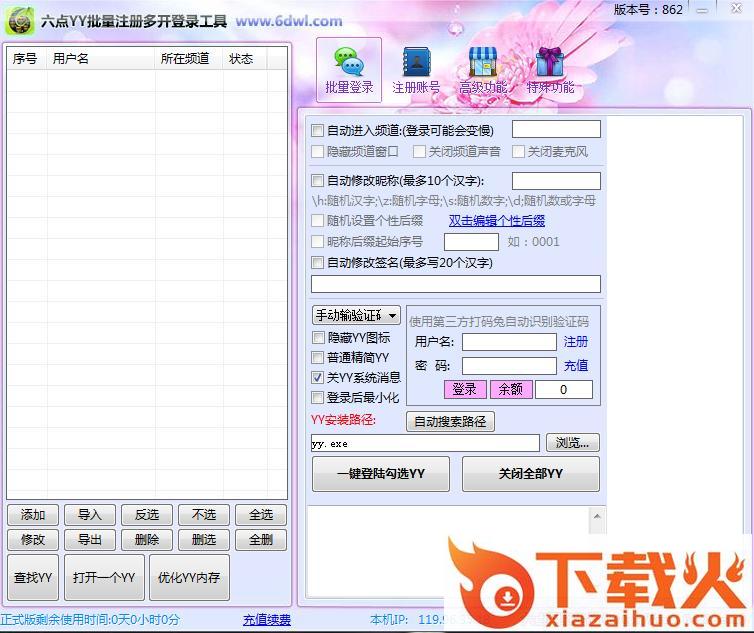The width and height of the screenshot is (754, 633).
Task: Click the 添加 button
Action: point(33,515)
